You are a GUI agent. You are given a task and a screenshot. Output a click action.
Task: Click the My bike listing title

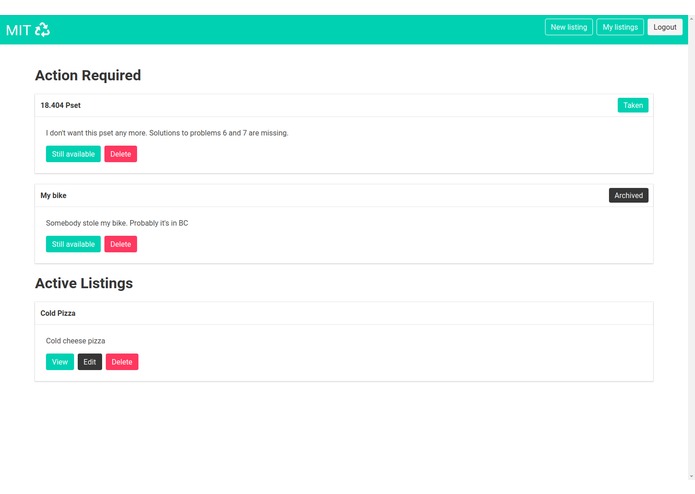[53, 195]
